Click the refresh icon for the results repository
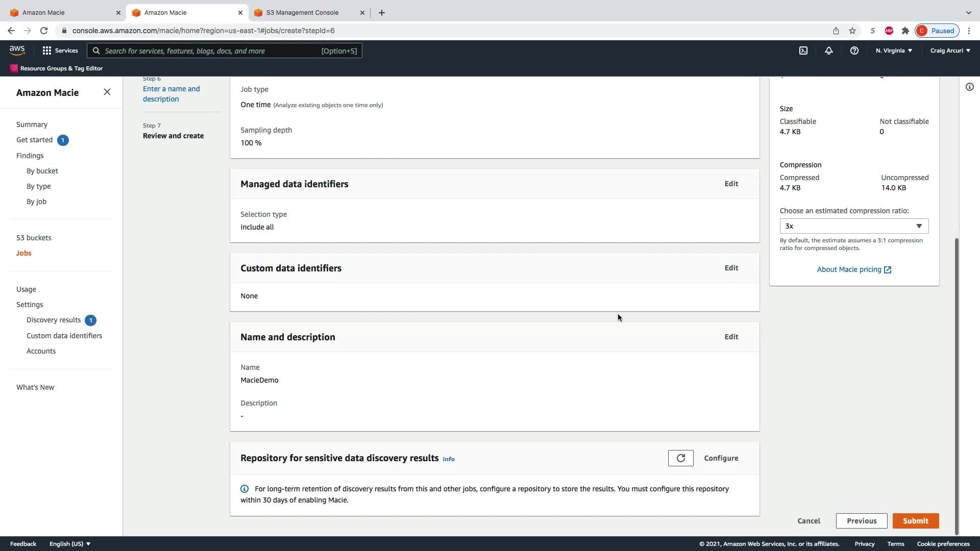Image resolution: width=980 pixels, height=551 pixels. tap(680, 458)
